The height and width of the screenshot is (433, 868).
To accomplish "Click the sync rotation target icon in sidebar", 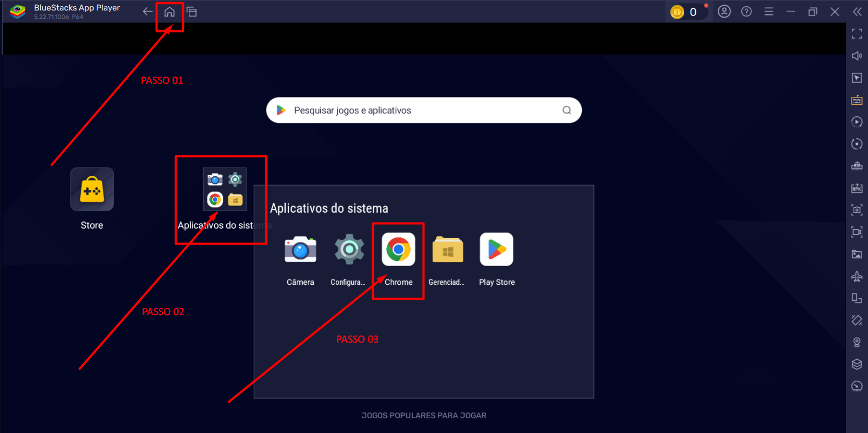I will click(857, 144).
